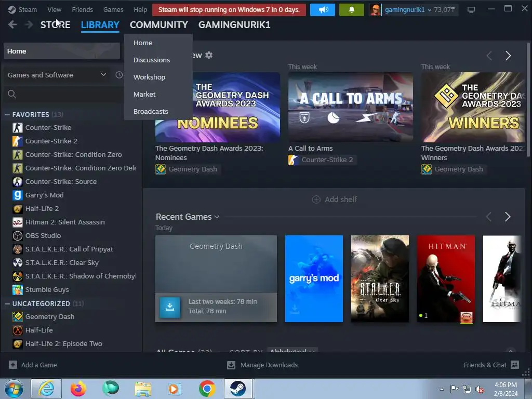This screenshot has width=532, height=399.
Task: Open Firefox from the taskbar
Action: click(78, 389)
